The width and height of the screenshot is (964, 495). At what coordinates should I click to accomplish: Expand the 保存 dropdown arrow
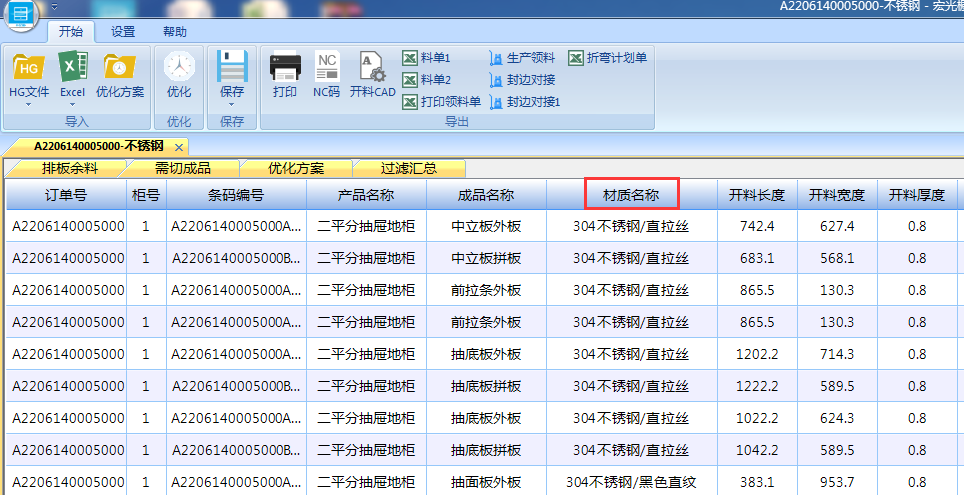(232, 105)
